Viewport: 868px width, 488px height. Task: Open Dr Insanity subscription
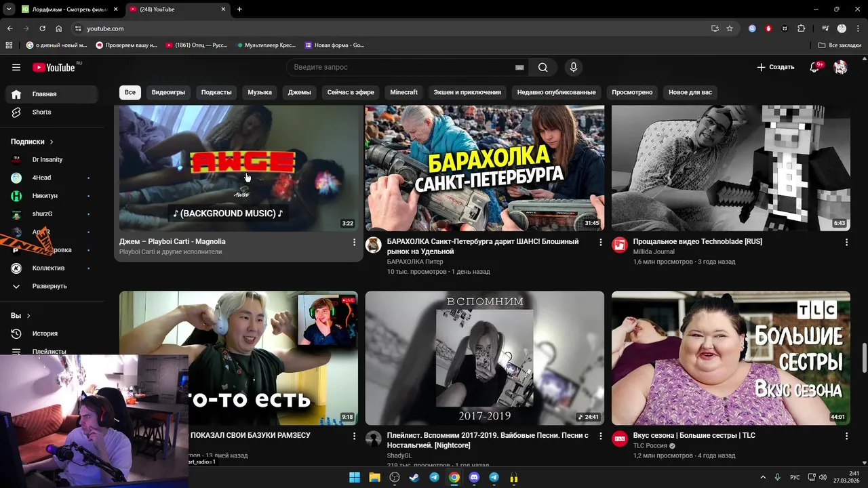tap(52, 159)
